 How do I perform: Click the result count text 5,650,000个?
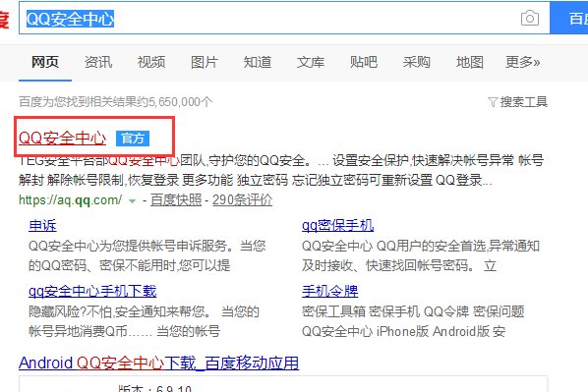181,101
